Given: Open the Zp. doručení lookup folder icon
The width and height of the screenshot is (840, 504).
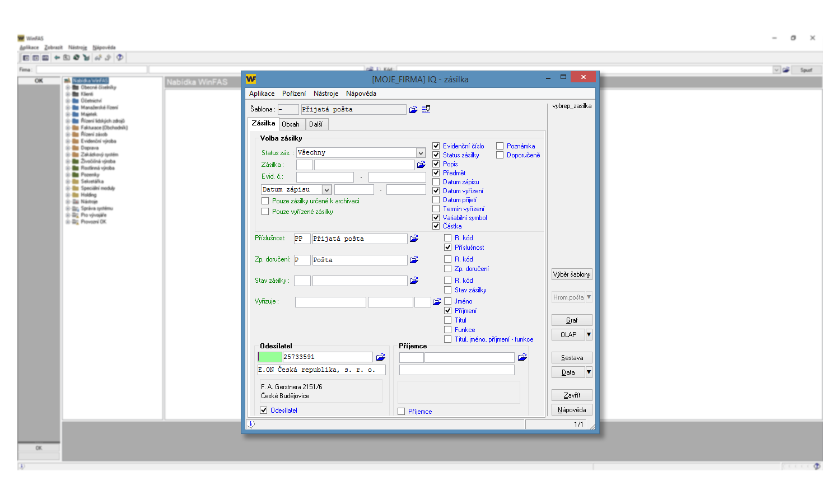Looking at the screenshot, I should (414, 260).
